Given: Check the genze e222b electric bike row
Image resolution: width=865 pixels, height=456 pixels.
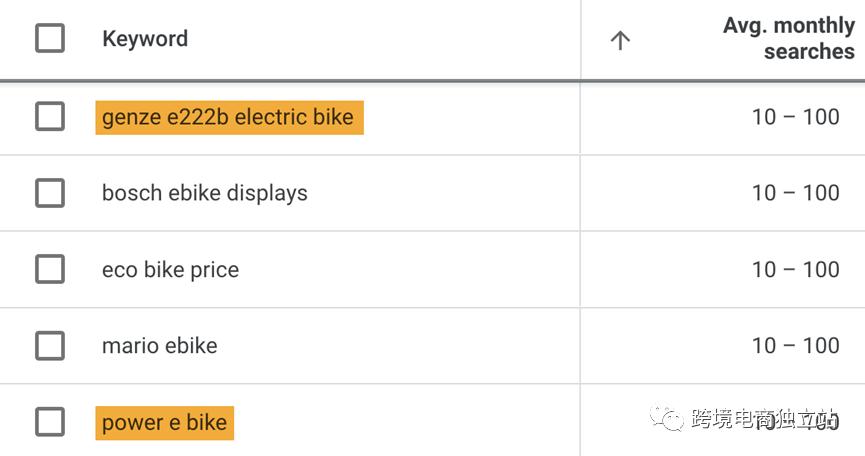Looking at the screenshot, I should click(50, 117).
